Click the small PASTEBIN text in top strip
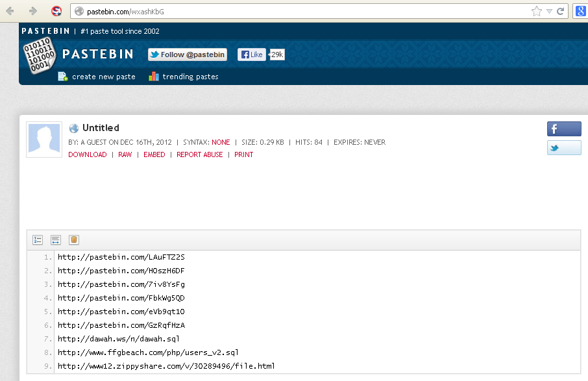This screenshot has height=381, width=588. click(x=45, y=31)
